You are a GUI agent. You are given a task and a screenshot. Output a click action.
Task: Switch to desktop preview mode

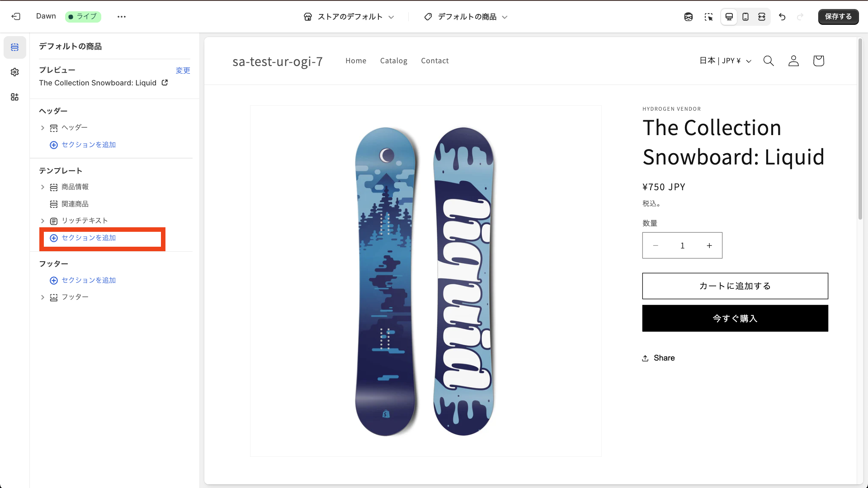(x=729, y=17)
